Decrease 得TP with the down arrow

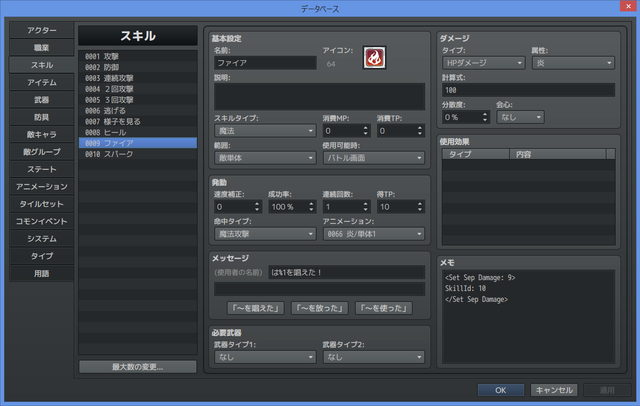click(x=420, y=210)
